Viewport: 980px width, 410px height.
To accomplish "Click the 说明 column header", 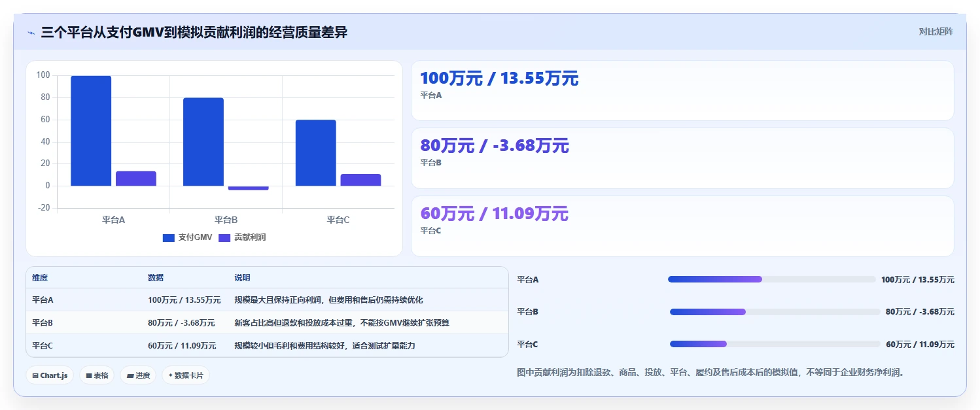I will click(x=242, y=278).
